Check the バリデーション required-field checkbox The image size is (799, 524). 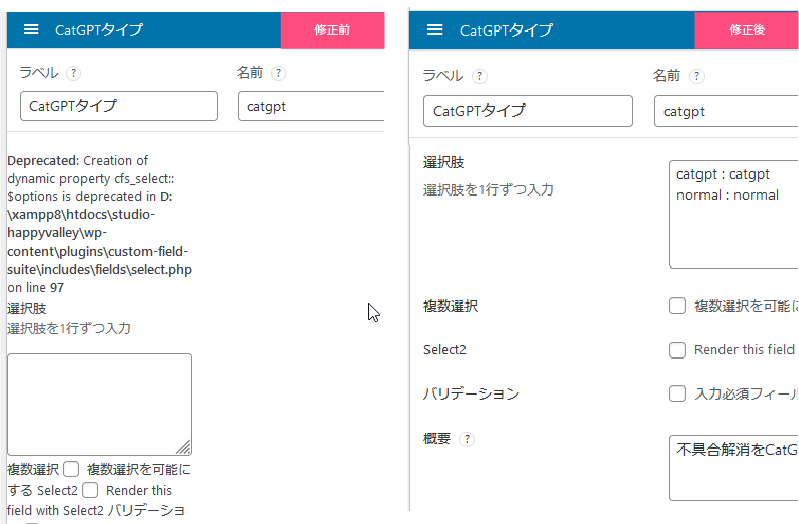point(677,394)
